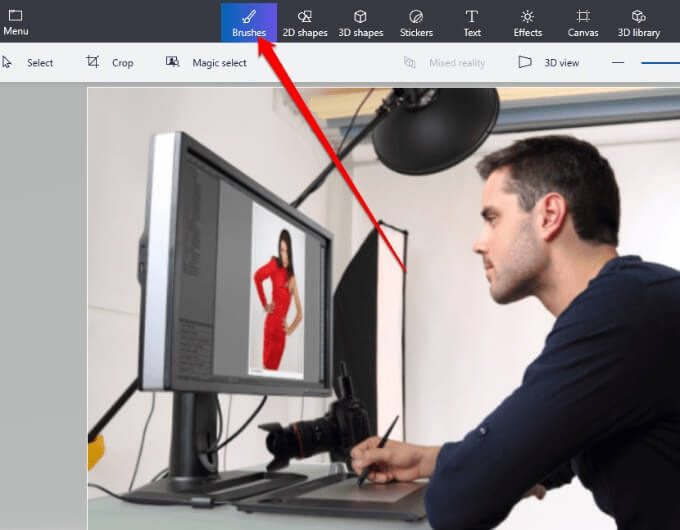
Task: Click the Mixed reality button
Action: (x=444, y=63)
